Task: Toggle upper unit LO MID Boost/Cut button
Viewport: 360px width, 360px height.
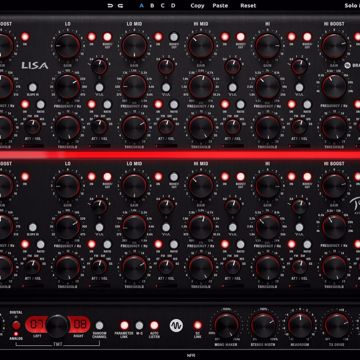Action: pyautogui.click(x=174, y=37)
